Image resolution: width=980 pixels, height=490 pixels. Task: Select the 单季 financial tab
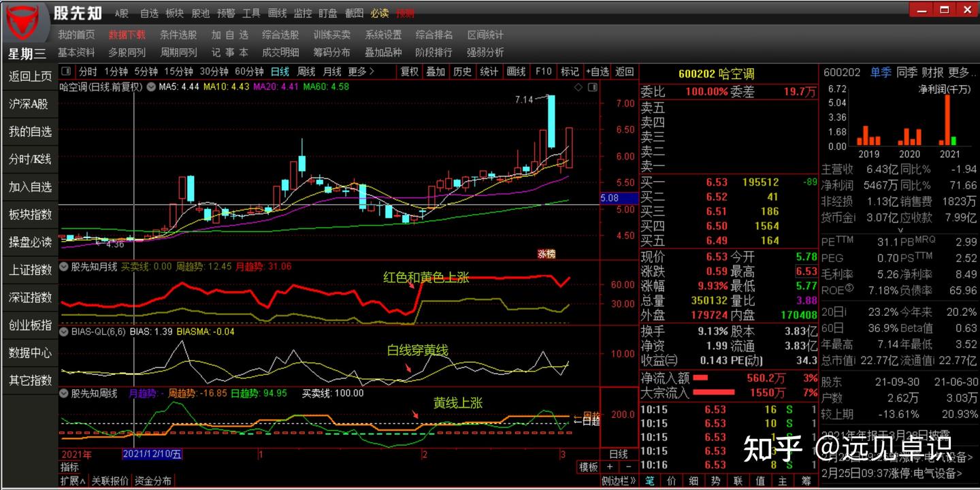tap(881, 72)
